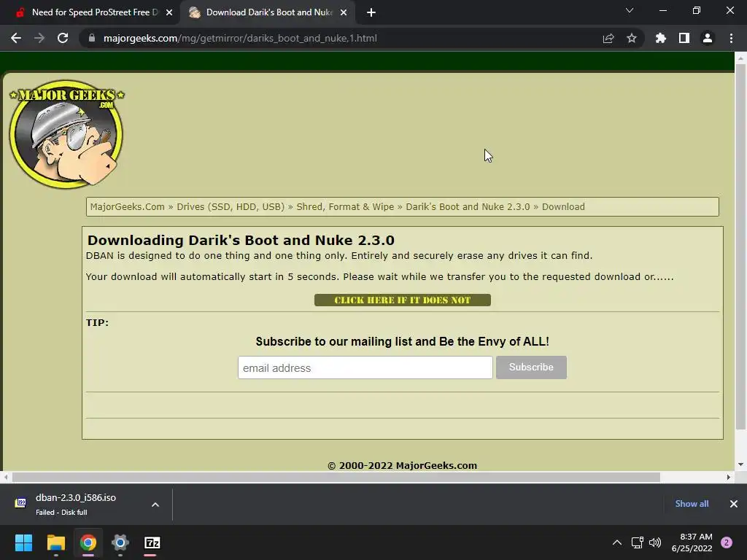747x560 pixels.
Task: Toggle the Chrome side panel
Action: pos(684,38)
